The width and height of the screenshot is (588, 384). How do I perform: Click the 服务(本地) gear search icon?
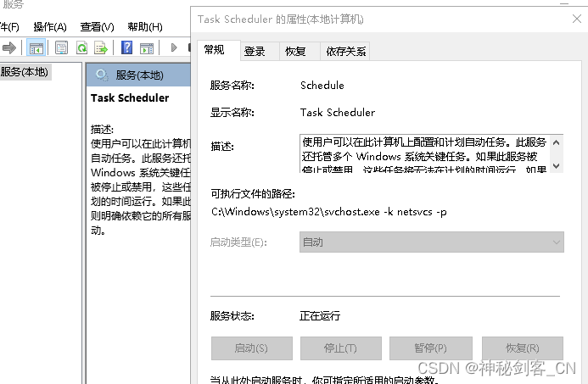coord(102,75)
